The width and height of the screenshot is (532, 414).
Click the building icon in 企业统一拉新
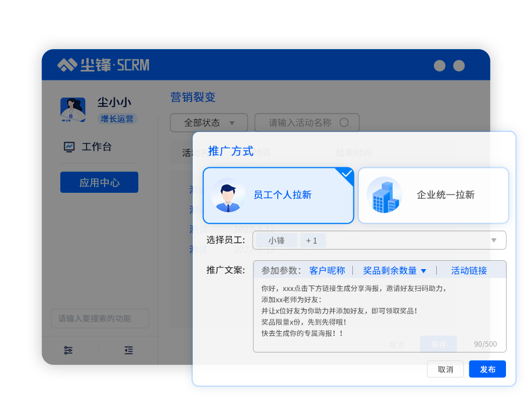click(x=384, y=195)
